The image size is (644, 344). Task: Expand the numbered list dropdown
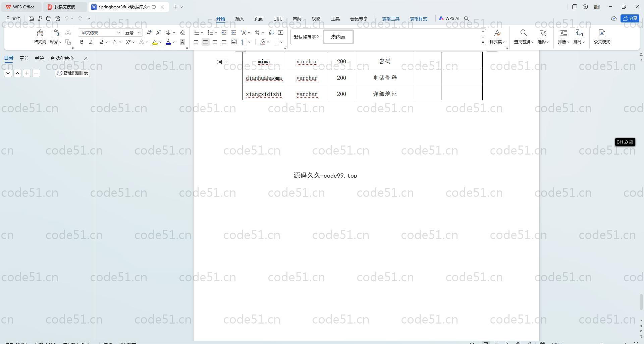(x=215, y=33)
